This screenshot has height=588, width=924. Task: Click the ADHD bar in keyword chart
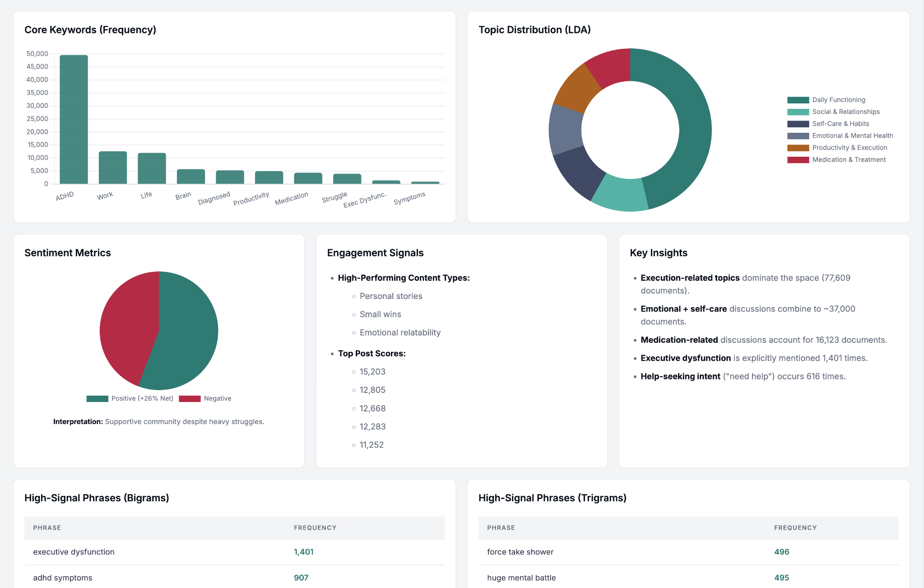74,119
